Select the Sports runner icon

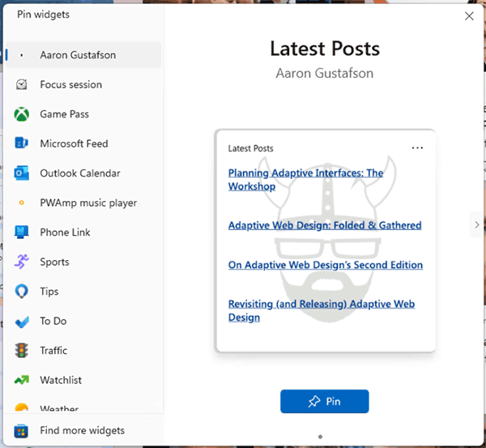[x=22, y=262]
